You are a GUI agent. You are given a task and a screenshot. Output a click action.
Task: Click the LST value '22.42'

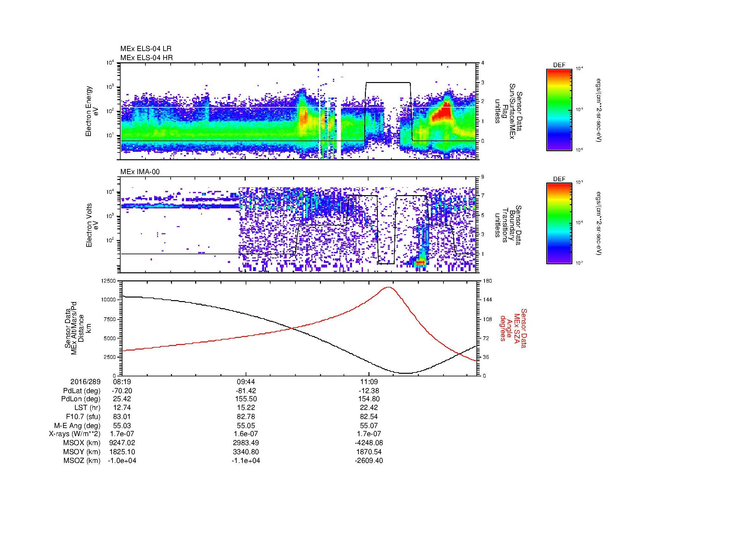(369, 408)
